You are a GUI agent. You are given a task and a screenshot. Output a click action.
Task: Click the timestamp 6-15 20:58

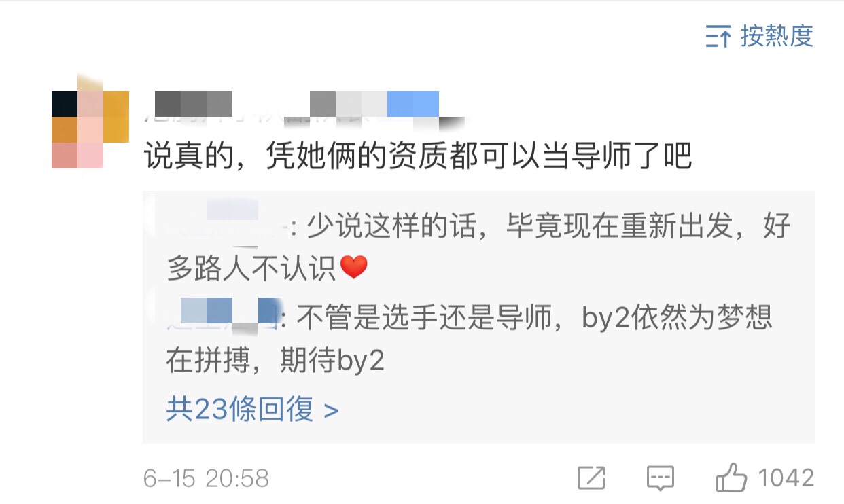207,478
